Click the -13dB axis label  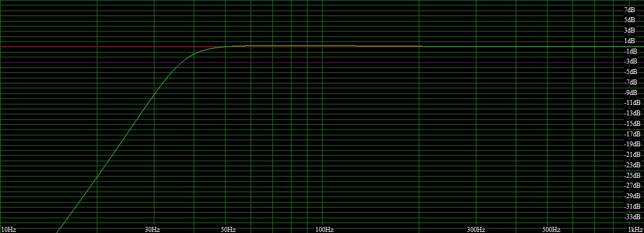tap(631, 113)
